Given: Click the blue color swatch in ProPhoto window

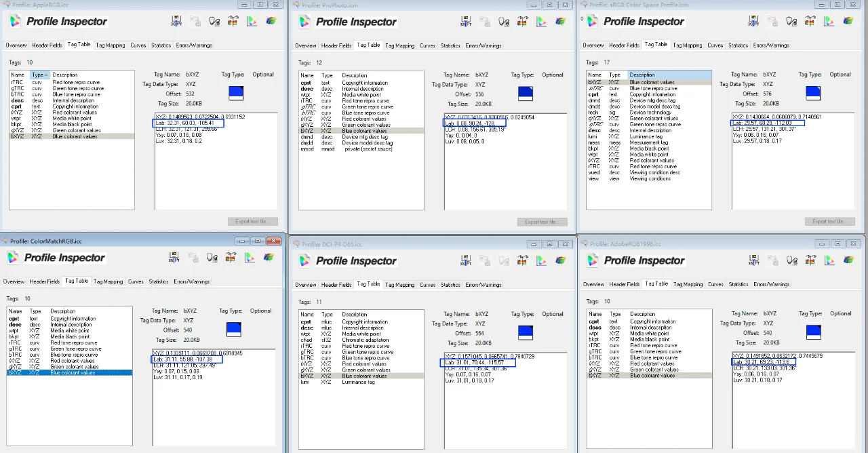Looking at the screenshot, I should click(526, 94).
